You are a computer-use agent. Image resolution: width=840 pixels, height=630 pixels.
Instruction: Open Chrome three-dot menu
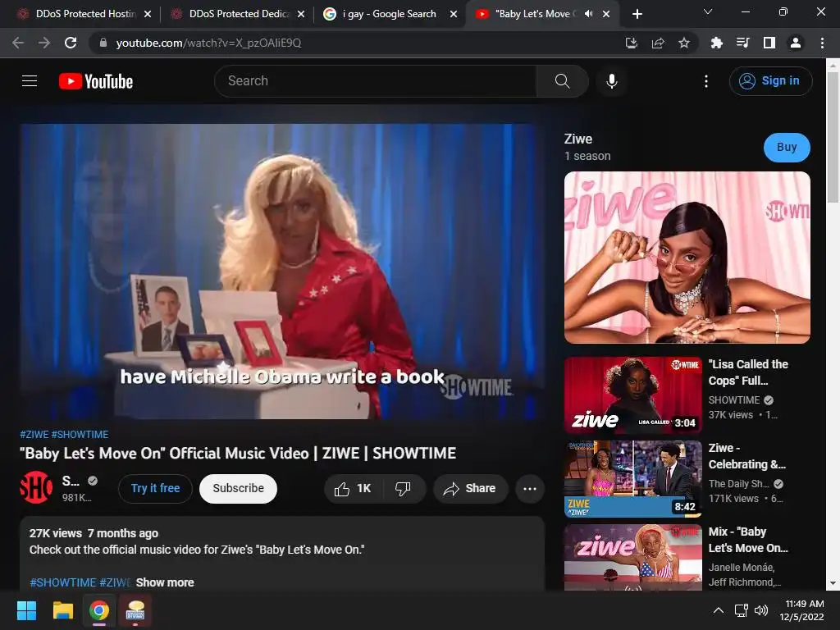pyautogui.click(x=822, y=43)
